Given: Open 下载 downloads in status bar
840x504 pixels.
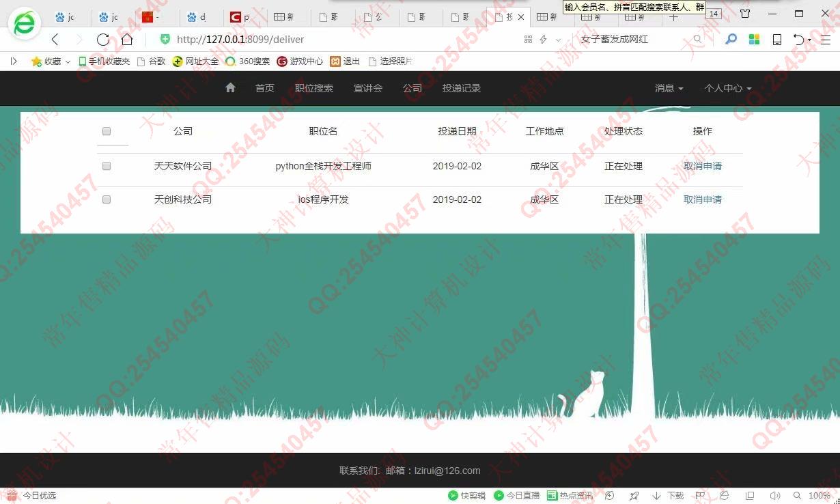Looking at the screenshot, I should (668, 496).
